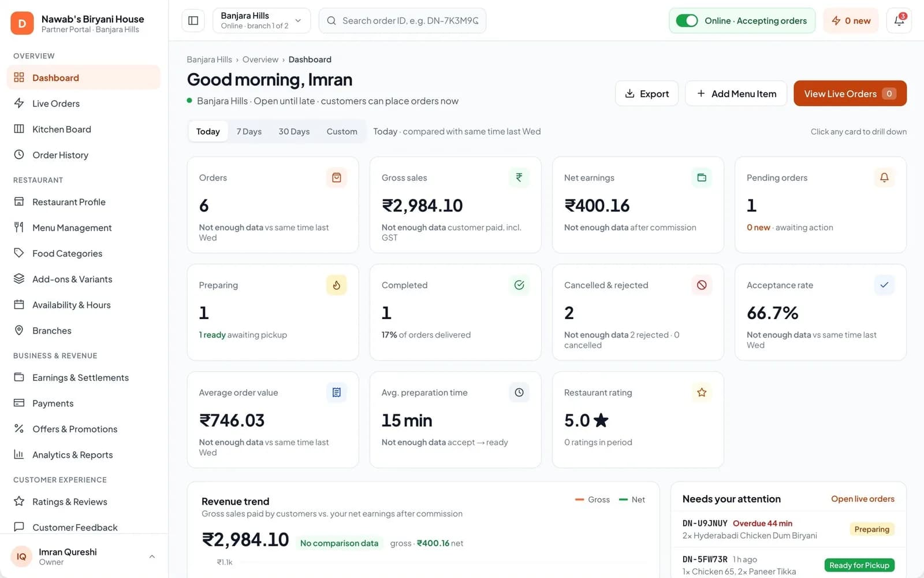Click the Average order value receipt icon
The width and height of the screenshot is (924, 578).
(x=337, y=392)
